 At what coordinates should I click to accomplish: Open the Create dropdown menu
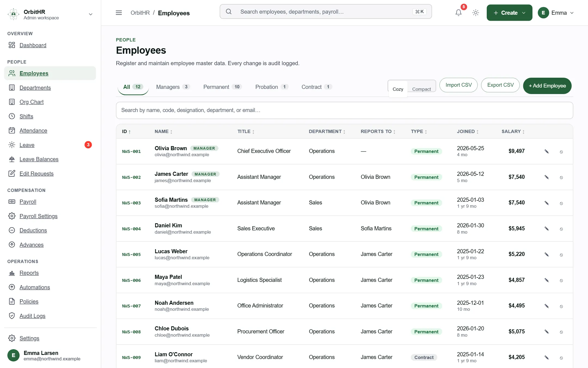point(509,13)
